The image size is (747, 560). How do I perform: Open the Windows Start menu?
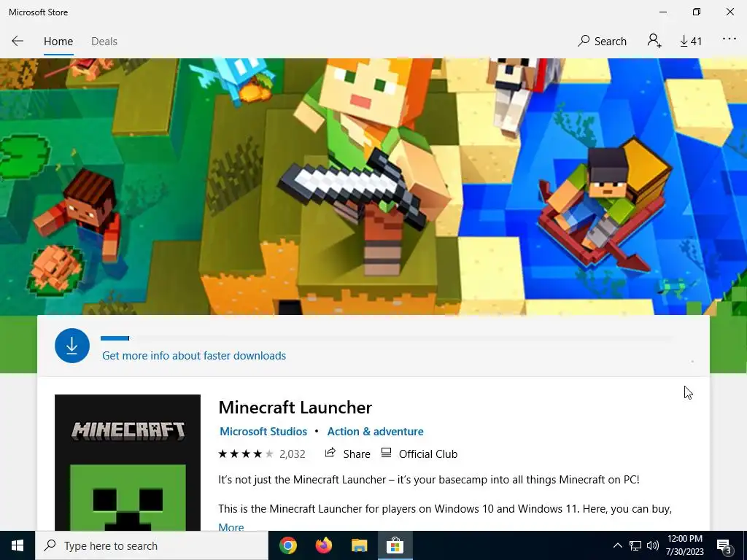18,545
